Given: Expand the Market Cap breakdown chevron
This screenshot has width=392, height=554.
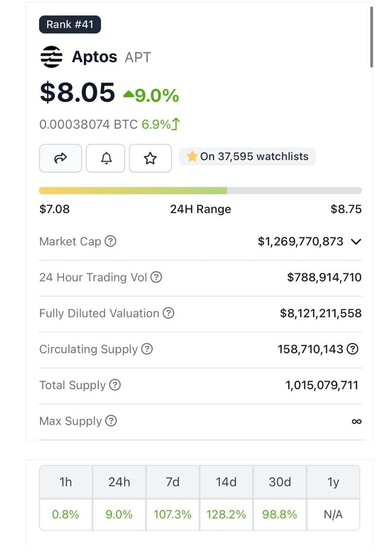Looking at the screenshot, I should coord(355,242).
